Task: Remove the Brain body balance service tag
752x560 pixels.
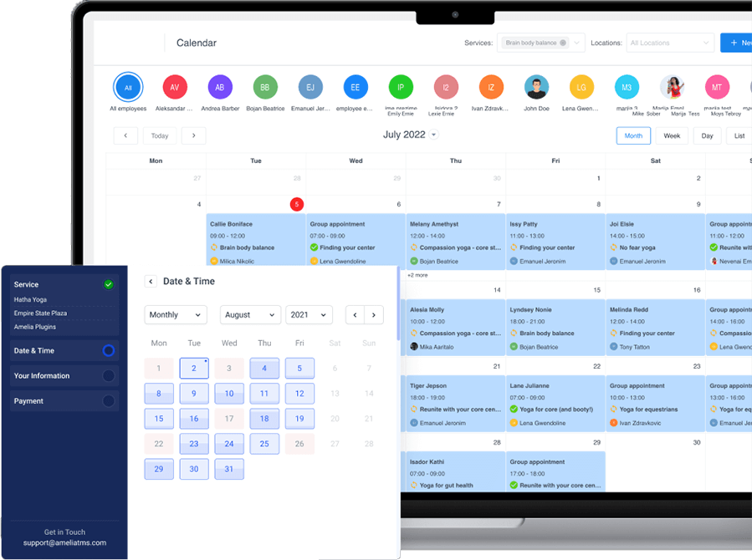Action: point(563,43)
